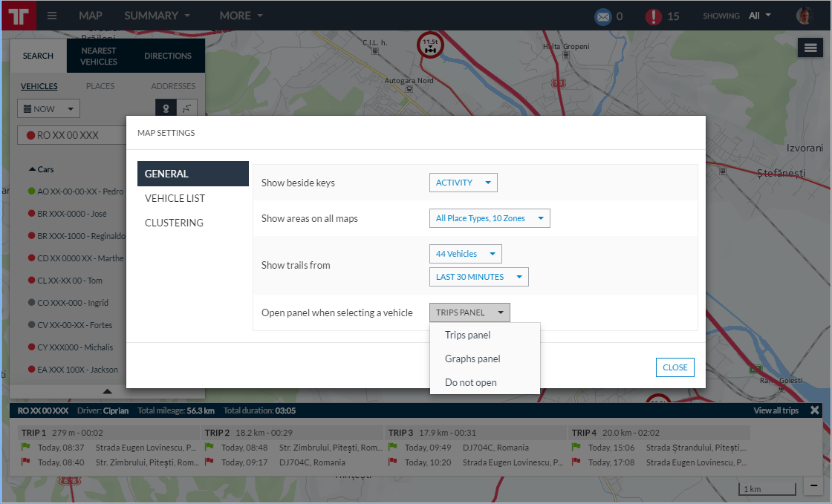Click the vehicle search input field
The image size is (832, 504).
coord(71,136)
